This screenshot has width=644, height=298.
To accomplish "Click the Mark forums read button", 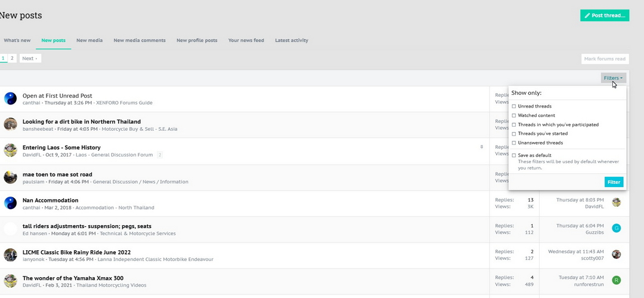I will point(605,59).
